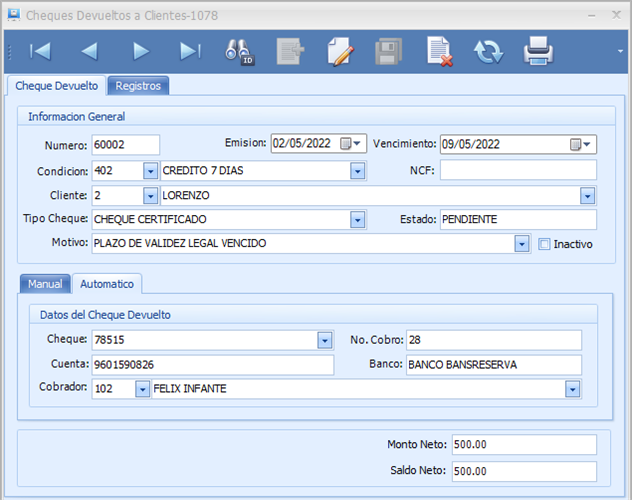This screenshot has height=500, width=632.
Task: Expand the Cobrador name dropdown
Action: pyautogui.click(x=573, y=389)
